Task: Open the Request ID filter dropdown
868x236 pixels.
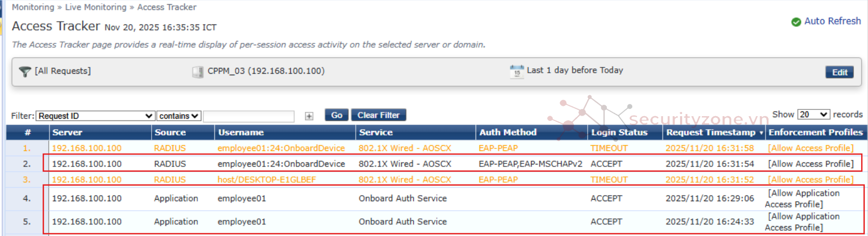Action: pyautogui.click(x=96, y=116)
